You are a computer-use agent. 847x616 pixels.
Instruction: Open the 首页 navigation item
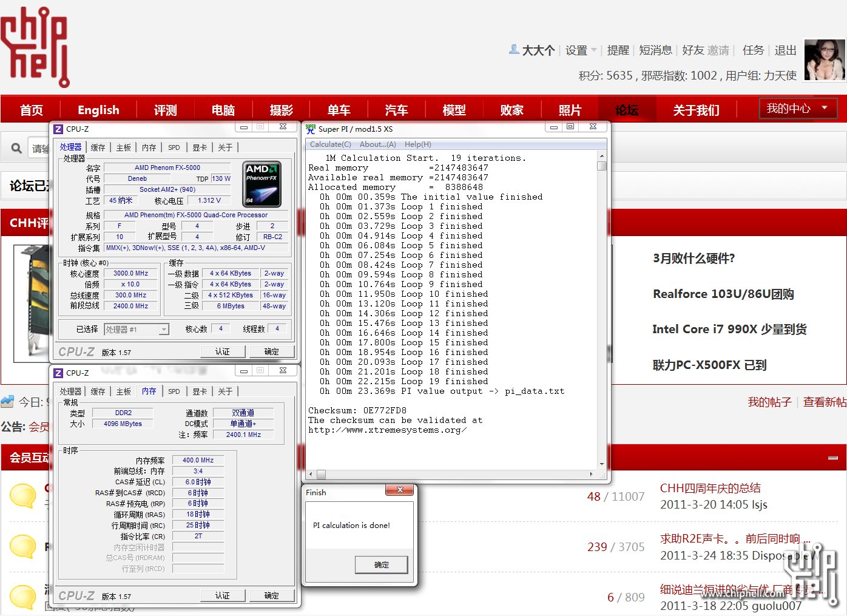(32, 110)
